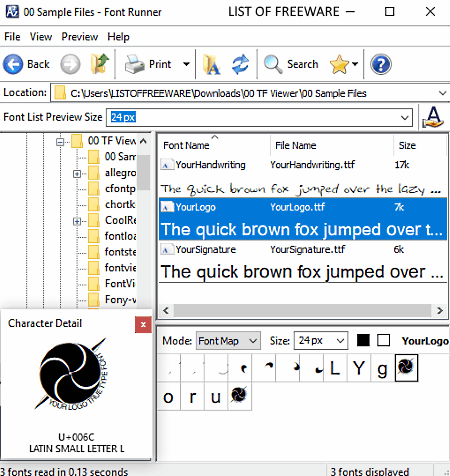This screenshot has width=450, height=476.
Task: Click the font list scroll left arrow
Action: tap(166, 311)
